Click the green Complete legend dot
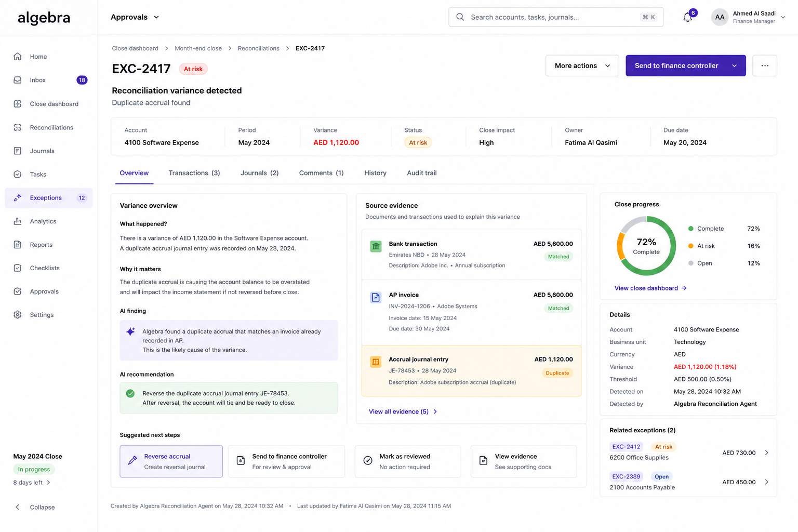This screenshot has width=798, height=532. point(690,229)
